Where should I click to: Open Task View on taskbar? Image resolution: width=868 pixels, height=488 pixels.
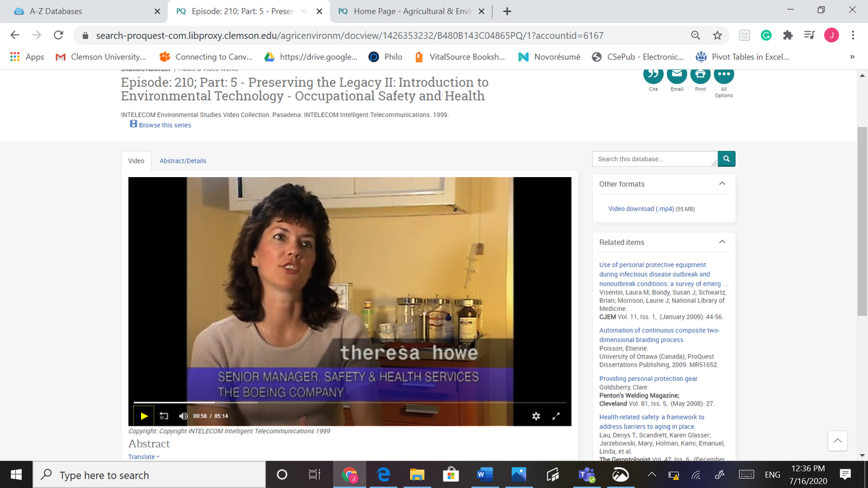[315, 475]
